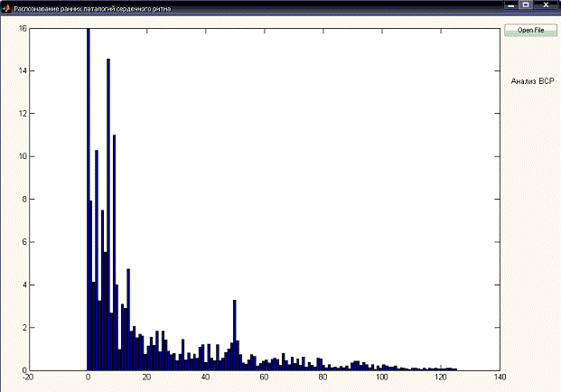Maximize the figure window
The image size is (561, 392).
(x=525, y=5)
